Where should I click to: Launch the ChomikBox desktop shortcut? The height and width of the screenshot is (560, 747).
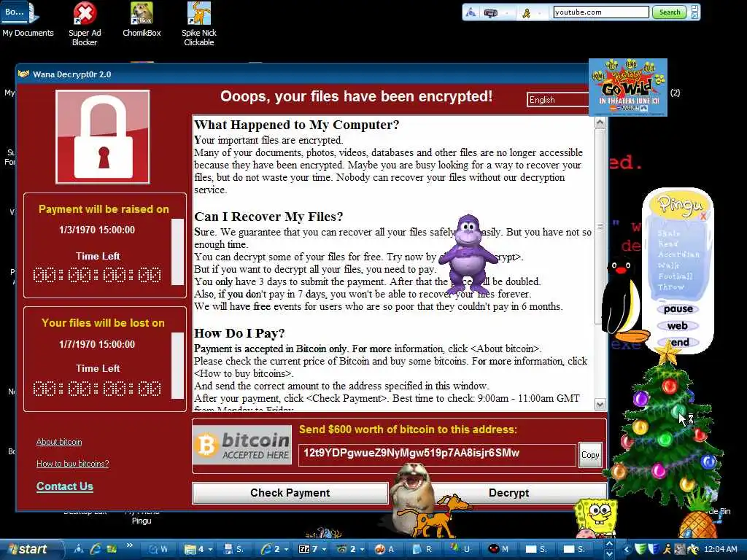pyautogui.click(x=142, y=20)
